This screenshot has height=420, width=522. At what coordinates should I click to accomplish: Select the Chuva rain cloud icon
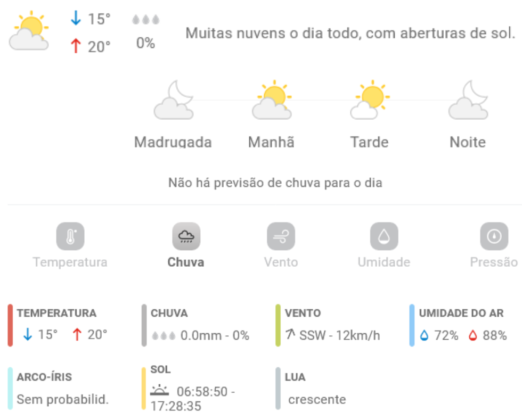point(186,236)
